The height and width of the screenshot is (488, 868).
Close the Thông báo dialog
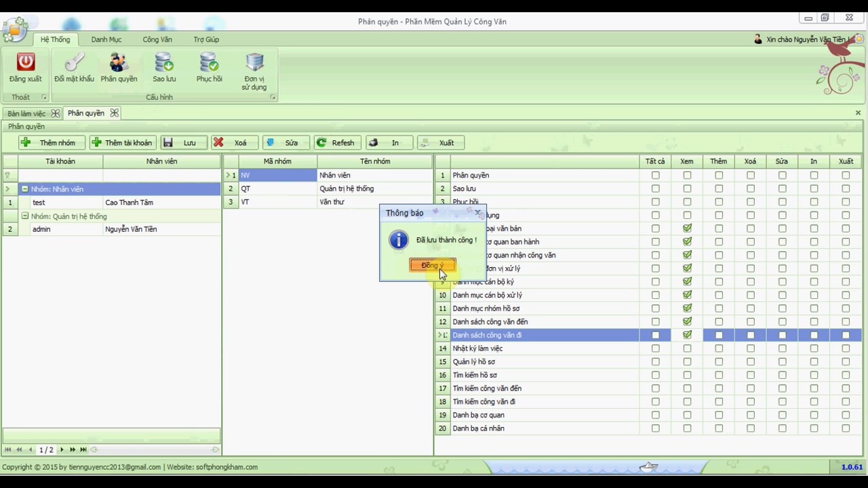click(x=478, y=213)
